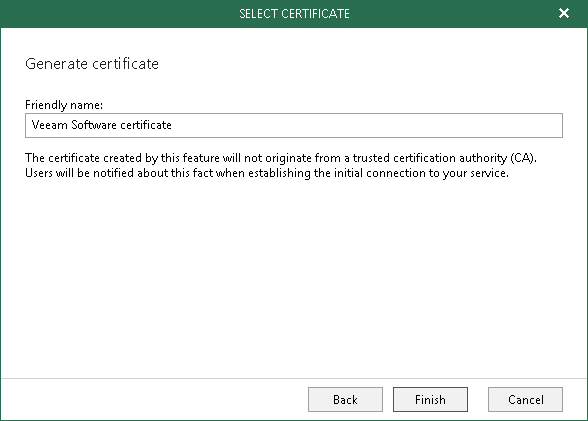Go Back to previous step
This screenshot has width=588, height=421.
click(345, 399)
